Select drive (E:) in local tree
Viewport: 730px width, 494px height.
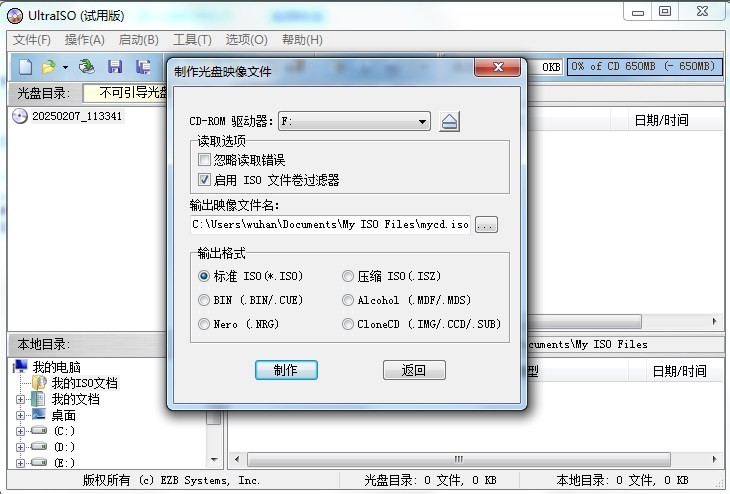tap(64, 463)
